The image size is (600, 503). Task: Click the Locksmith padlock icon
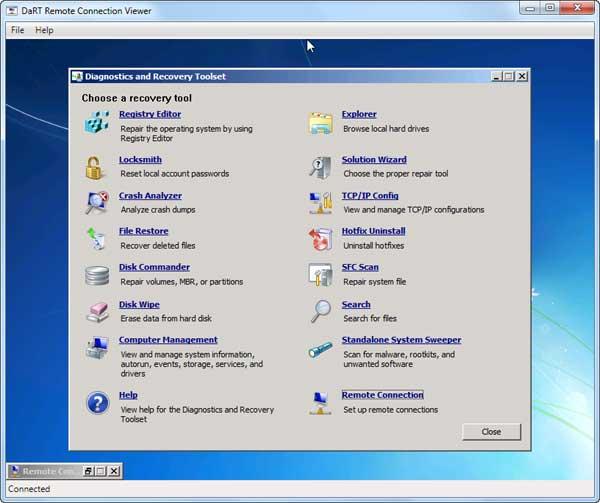click(x=94, y=168)
